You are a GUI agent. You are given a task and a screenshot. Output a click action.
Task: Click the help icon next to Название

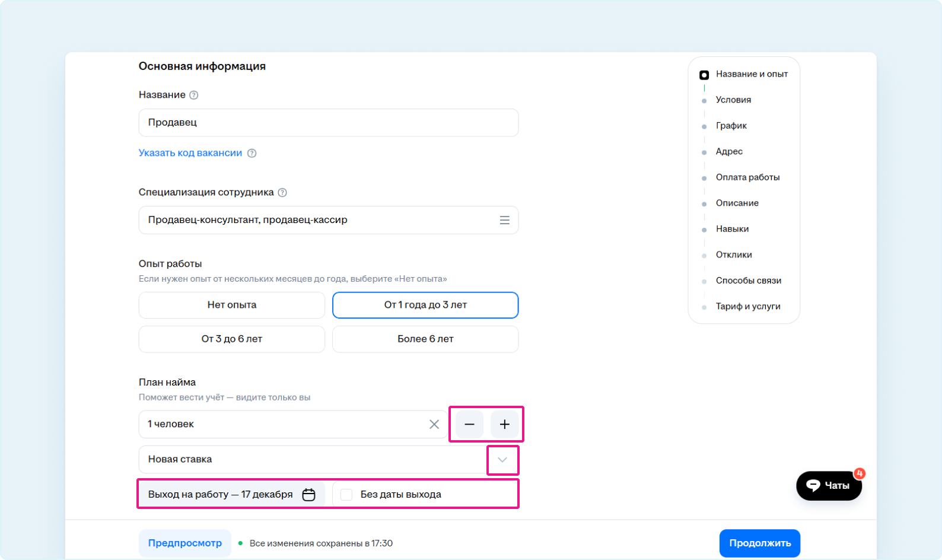(x=193, y=95)
